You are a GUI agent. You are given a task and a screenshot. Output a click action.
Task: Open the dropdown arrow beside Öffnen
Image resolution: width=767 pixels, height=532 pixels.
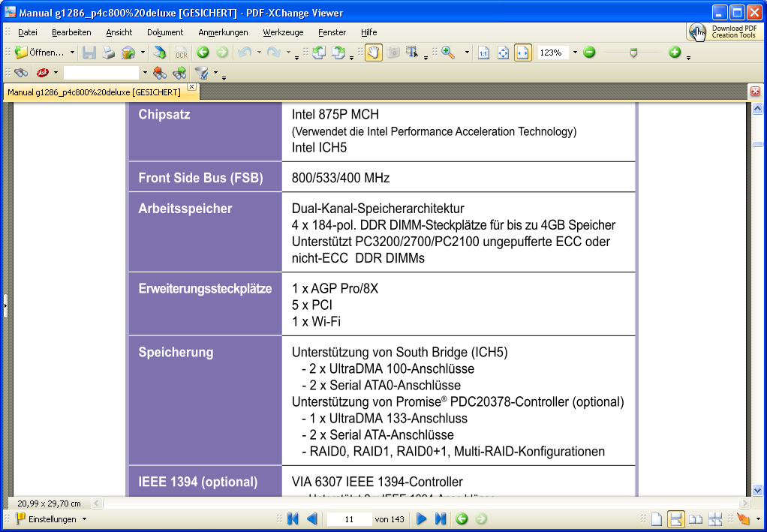(x=72, y=53)
